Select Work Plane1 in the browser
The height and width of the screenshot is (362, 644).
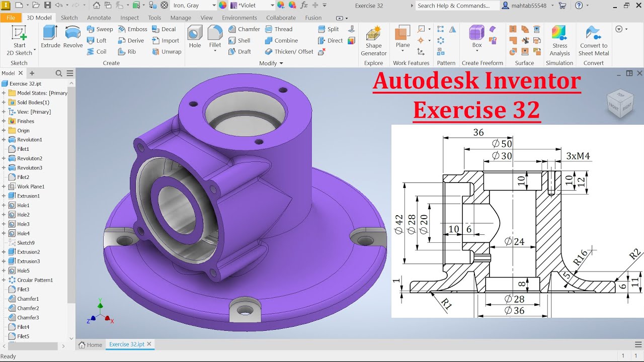[x=31, y=187]
